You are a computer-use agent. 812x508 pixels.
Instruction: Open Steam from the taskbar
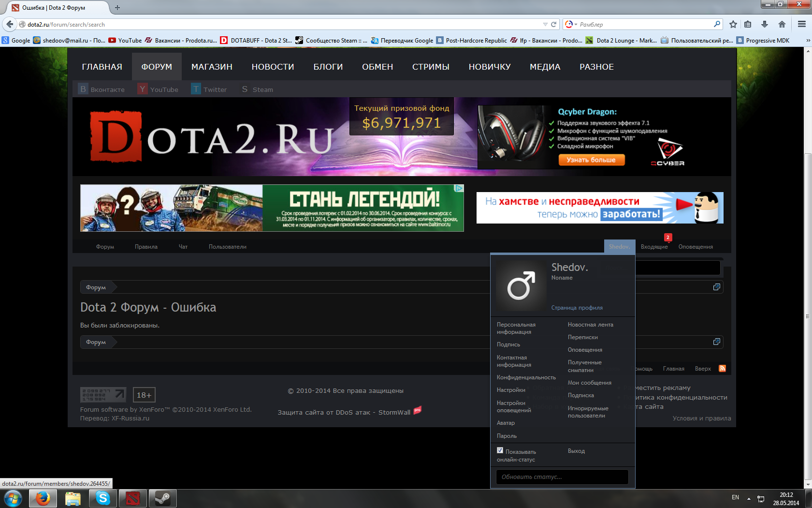click(163, 498)
